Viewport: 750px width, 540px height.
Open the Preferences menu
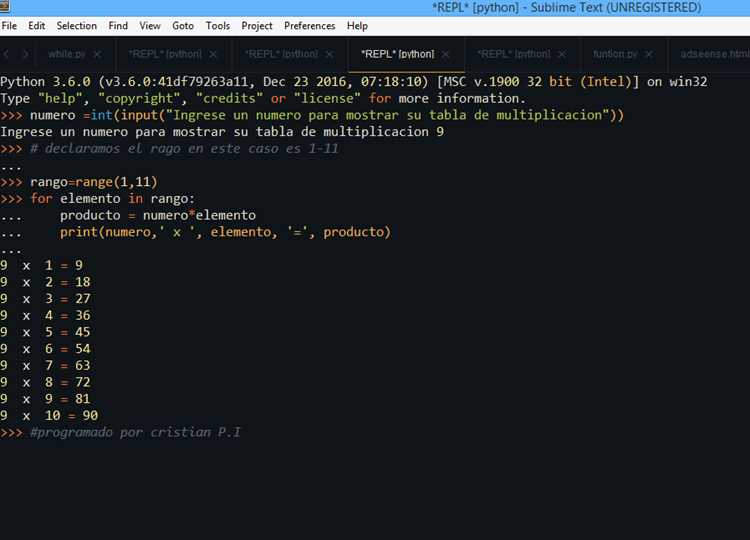point(309,26)
